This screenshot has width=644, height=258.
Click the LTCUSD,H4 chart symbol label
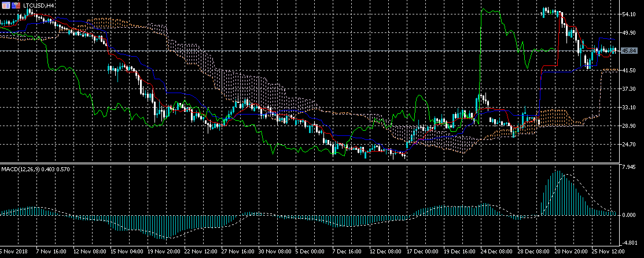39,5
